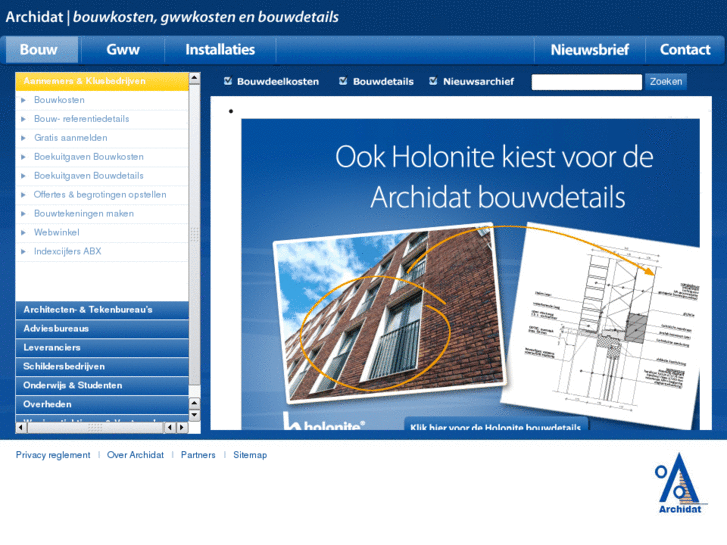The image size is (727, 545).
Task: Click the sidebar horizontal scrollbar thumb
Action: (96, 427)
